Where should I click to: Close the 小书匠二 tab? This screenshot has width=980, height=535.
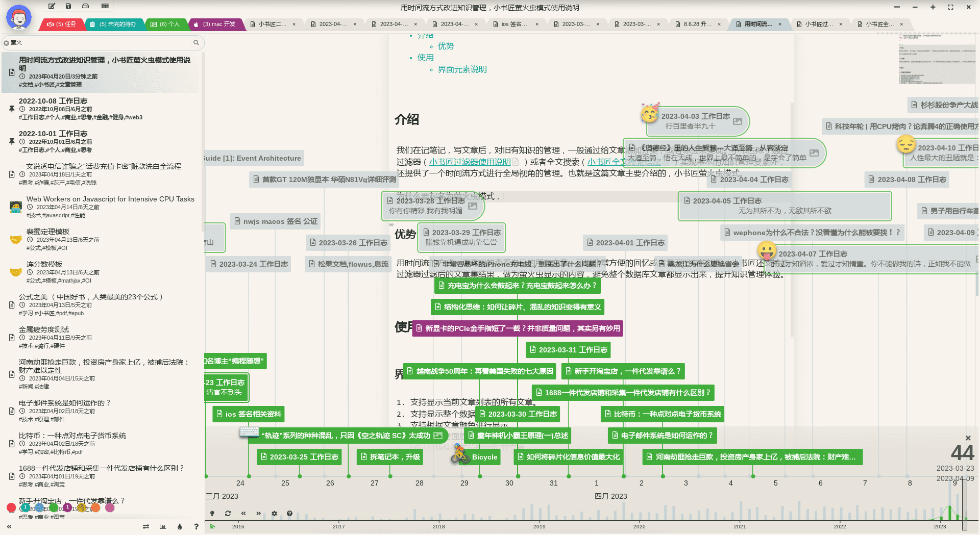point(294,24)
